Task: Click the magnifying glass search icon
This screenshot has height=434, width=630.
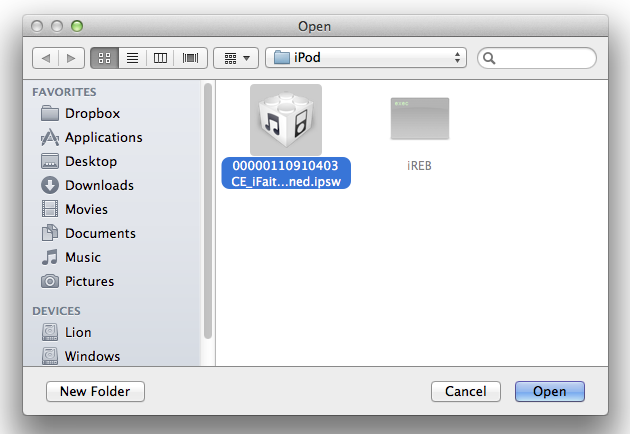Action: (489, 59)
